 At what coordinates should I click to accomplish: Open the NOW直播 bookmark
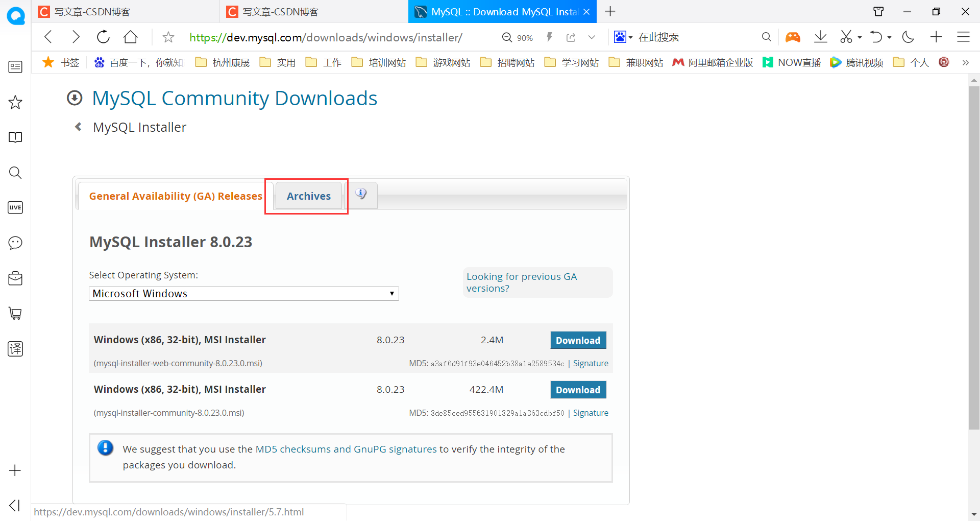791,62
